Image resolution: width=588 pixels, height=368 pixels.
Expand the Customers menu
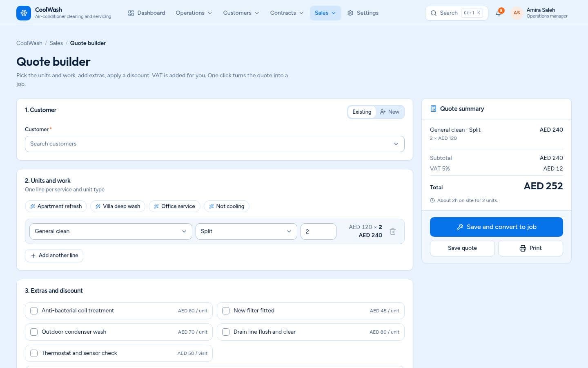[241, 13]
